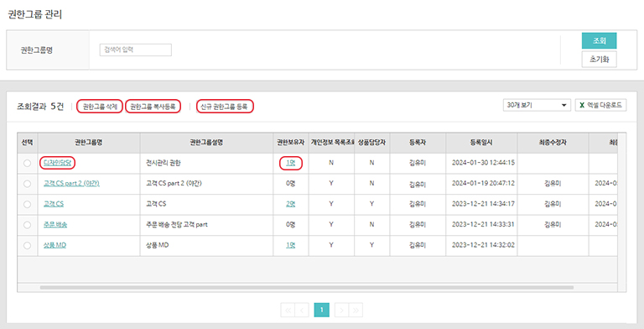
Task: Click the date 2023-12-21 14:32:02
Action: (x=483, y=245)
